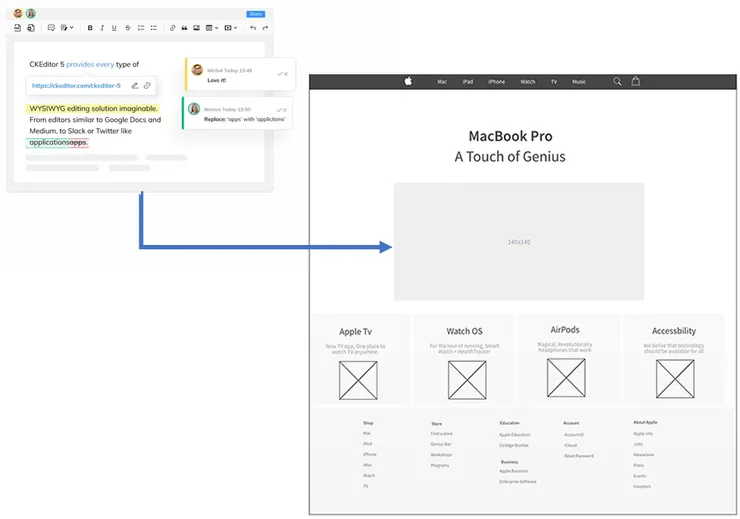Open the ckeditor.com/ckeditor-5 link
Image resolution: width=740 pixels, height=519 pixels.
point(76,85)
